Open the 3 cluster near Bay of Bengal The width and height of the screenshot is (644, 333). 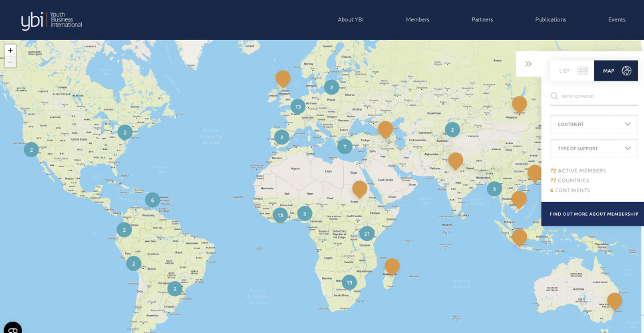[494, 189]
